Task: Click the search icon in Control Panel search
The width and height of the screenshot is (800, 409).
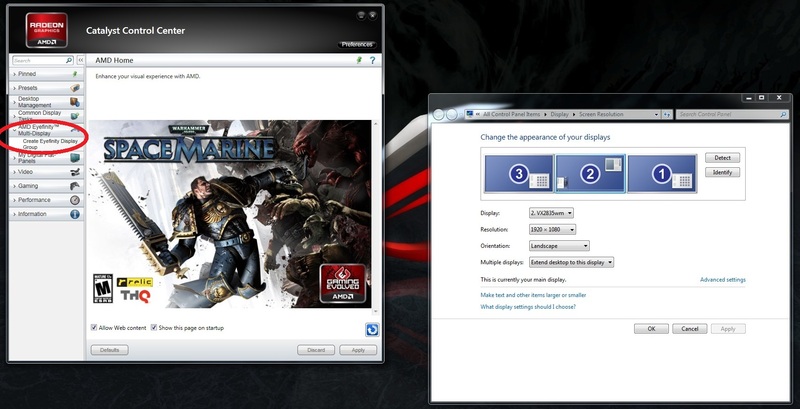Action: click(x=783, y=115)
